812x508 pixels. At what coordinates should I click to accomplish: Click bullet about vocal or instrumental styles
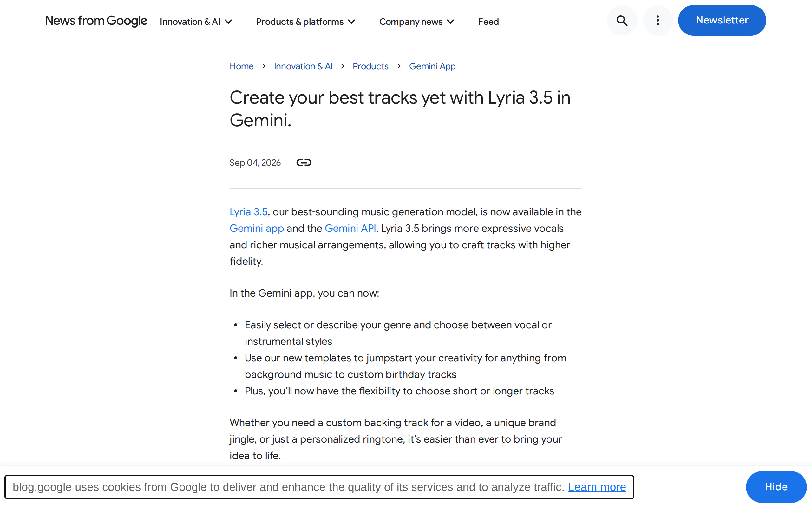(x=398, y=333)
